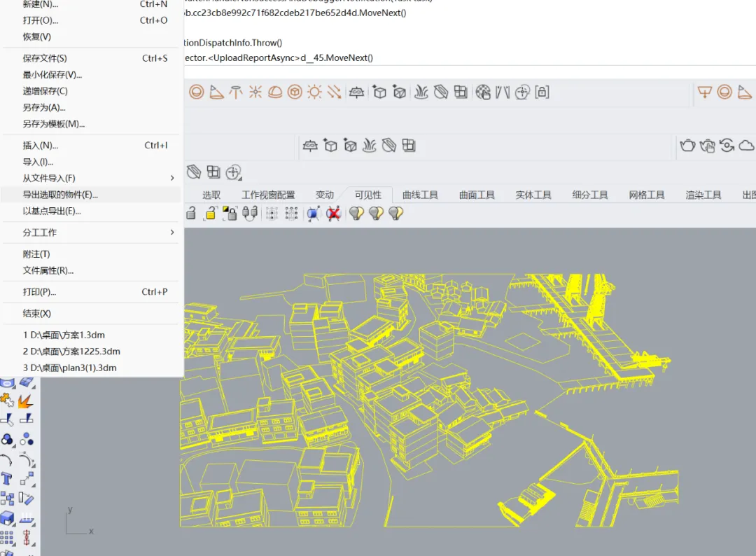756x556 pixels.
Task: Select 另存为(A)... menu entry
Action: coord(44,107)
